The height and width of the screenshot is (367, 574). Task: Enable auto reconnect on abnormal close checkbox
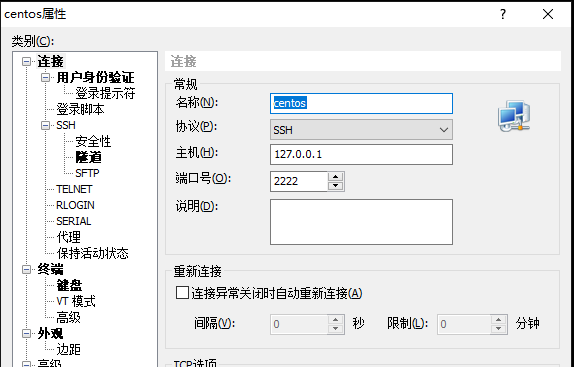pyautogui.click(x=182, y=293)
